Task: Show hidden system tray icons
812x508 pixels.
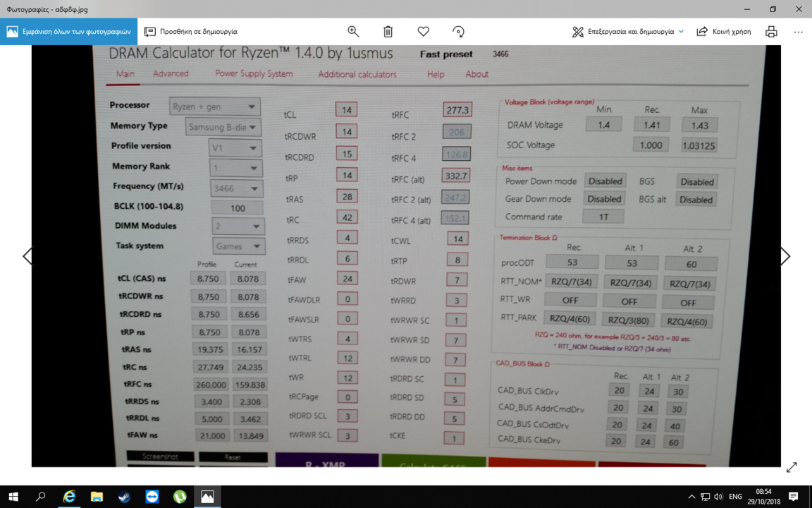Action: coord(691,497)
